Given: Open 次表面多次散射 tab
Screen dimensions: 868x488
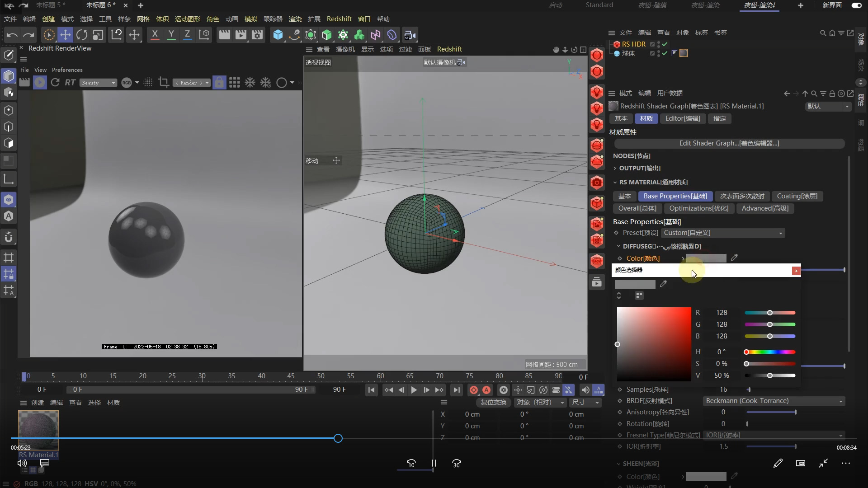Looking at the screenshot, I should [742, 196].
